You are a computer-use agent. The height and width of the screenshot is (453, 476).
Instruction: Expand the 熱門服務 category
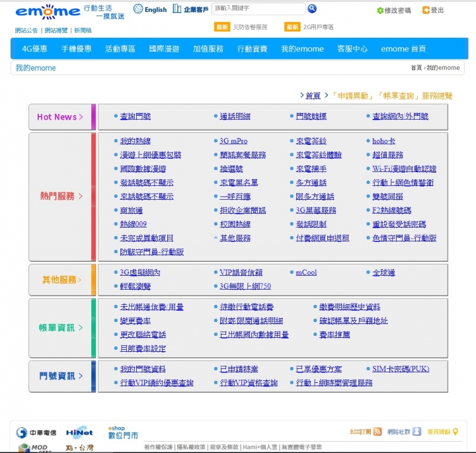[x=61, y=196]
